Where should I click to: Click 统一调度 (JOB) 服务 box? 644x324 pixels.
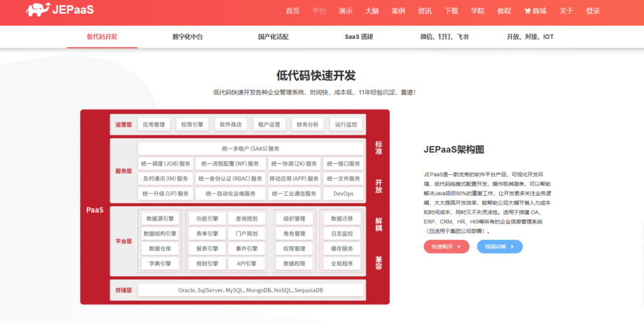click(x=165, y=164)
